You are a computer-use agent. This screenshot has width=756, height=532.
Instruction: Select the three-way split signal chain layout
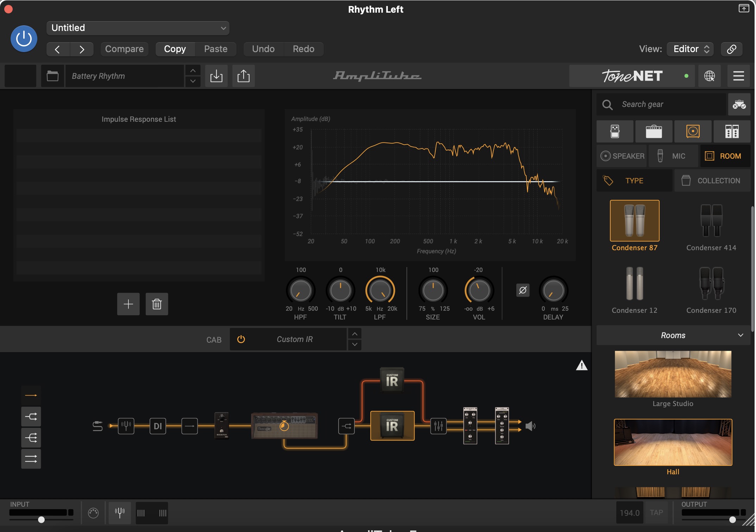point(31,438)
